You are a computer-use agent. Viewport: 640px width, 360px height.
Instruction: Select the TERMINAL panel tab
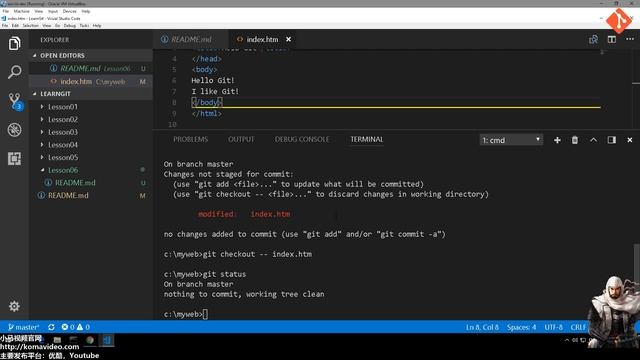click(x=367, y=139)
